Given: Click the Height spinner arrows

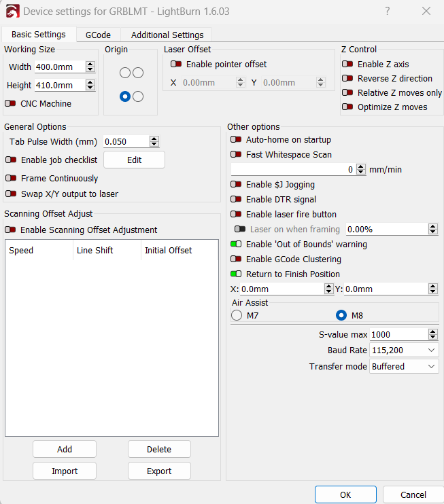Looking at the screenshot, I should (x=90, y=85).
